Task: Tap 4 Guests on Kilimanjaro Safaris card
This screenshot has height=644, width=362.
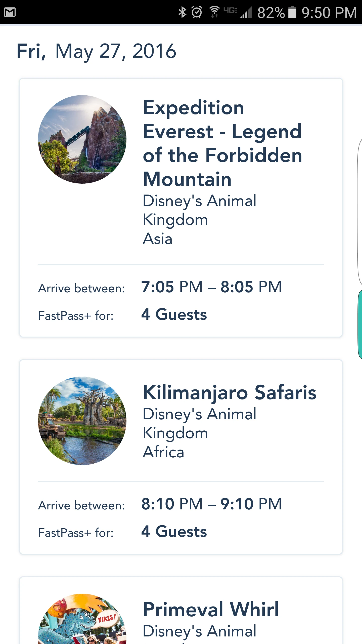Action: 174,532
